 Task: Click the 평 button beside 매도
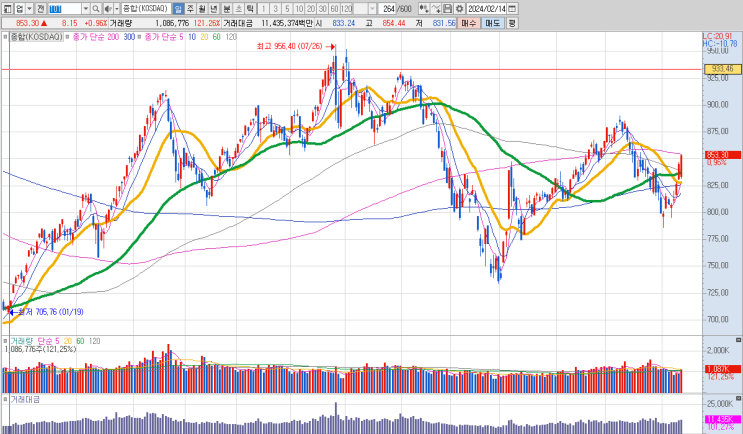point(512,23)
